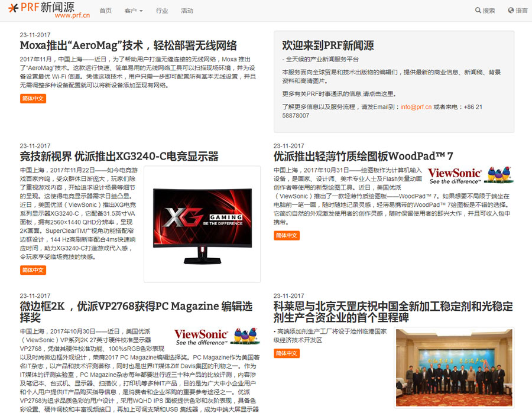Expand the 客户 dropdown menu
The image size is (532, 413).
tap(134, 11)
